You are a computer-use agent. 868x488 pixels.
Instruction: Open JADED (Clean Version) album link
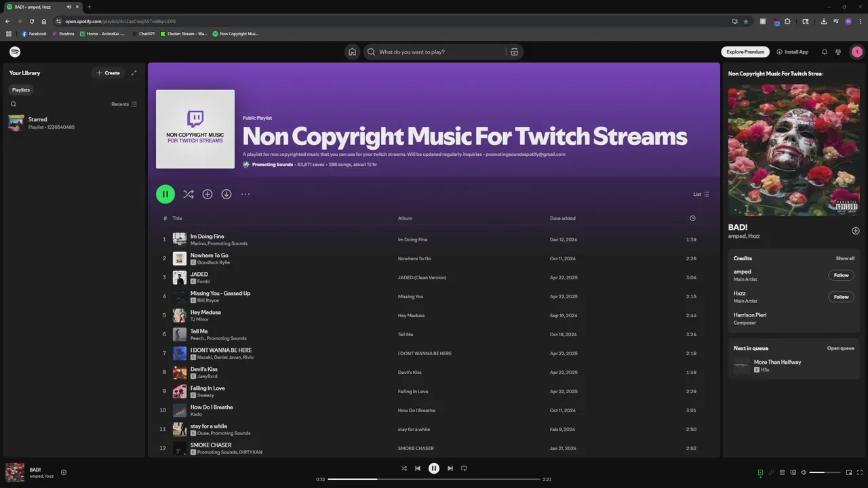pos(422,277)
